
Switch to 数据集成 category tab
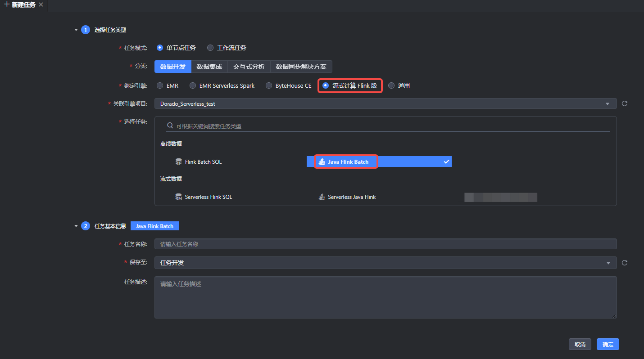pyautogui.click(x=209, y=67)
